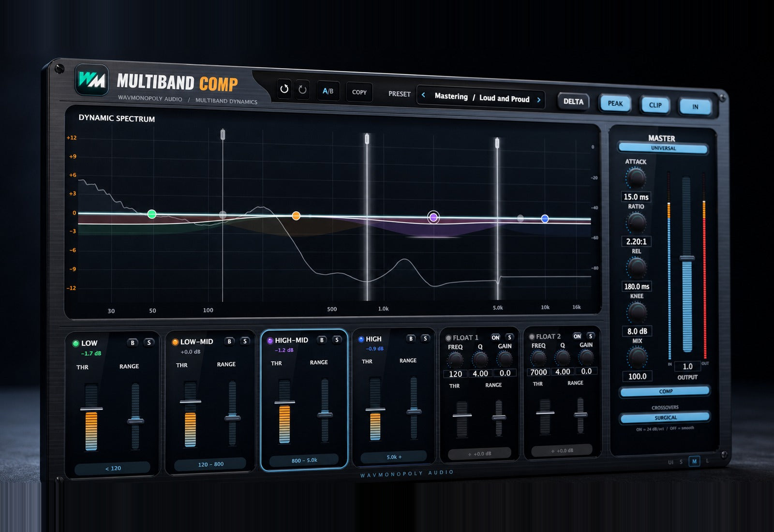Open the Mastering / Loud and Proud preset selector
The height and width of the screenshot is (532, 774).
click(481, 97)
